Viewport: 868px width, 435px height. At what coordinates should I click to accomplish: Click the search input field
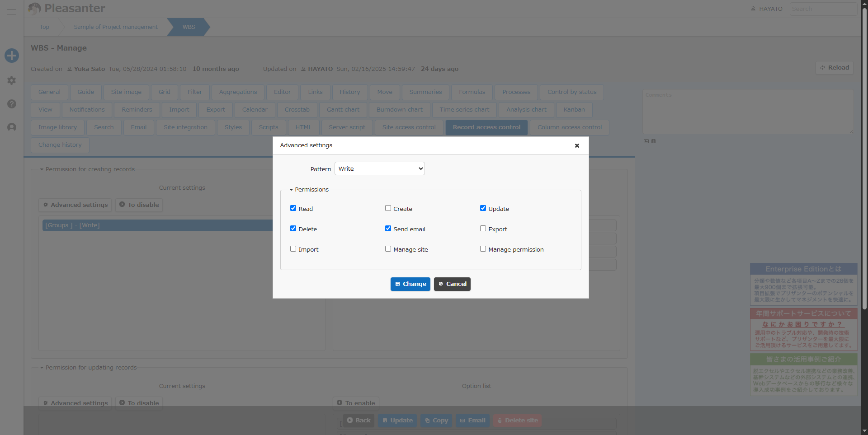coord(823,9)
